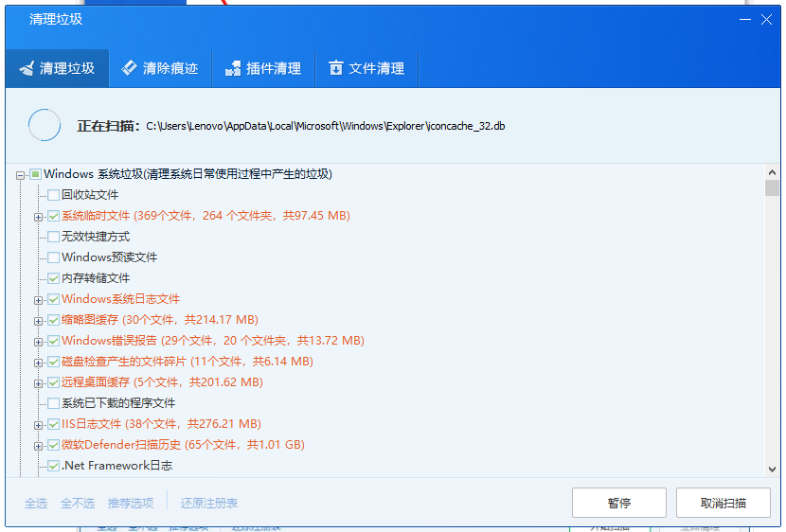The width and height of the screenshot is (786, 532).
Task: Click the 暂停 button
Action: coord(619,503)
